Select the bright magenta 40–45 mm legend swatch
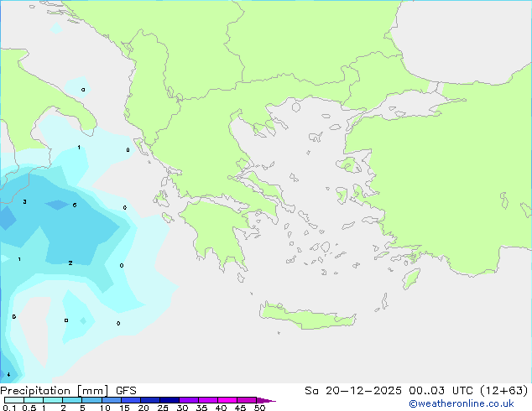This screenshot has height=411, width=532. (x=227, y=400)
